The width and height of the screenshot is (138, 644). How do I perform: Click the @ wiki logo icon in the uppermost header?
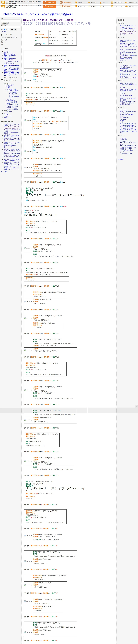3,2
